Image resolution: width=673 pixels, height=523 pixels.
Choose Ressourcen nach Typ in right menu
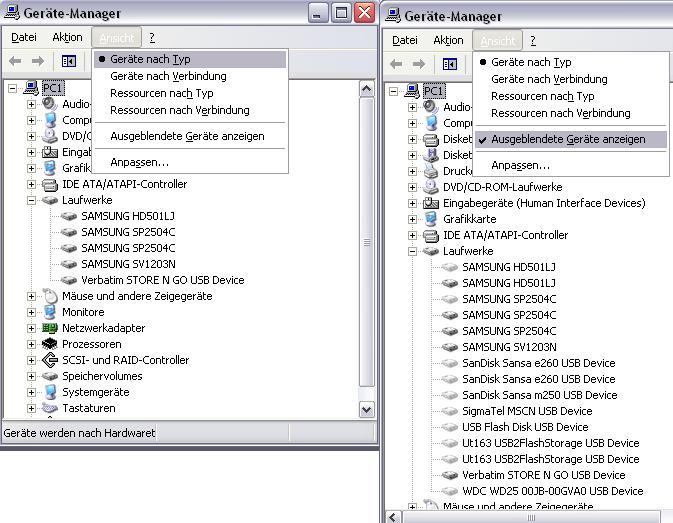coord(571,96)
